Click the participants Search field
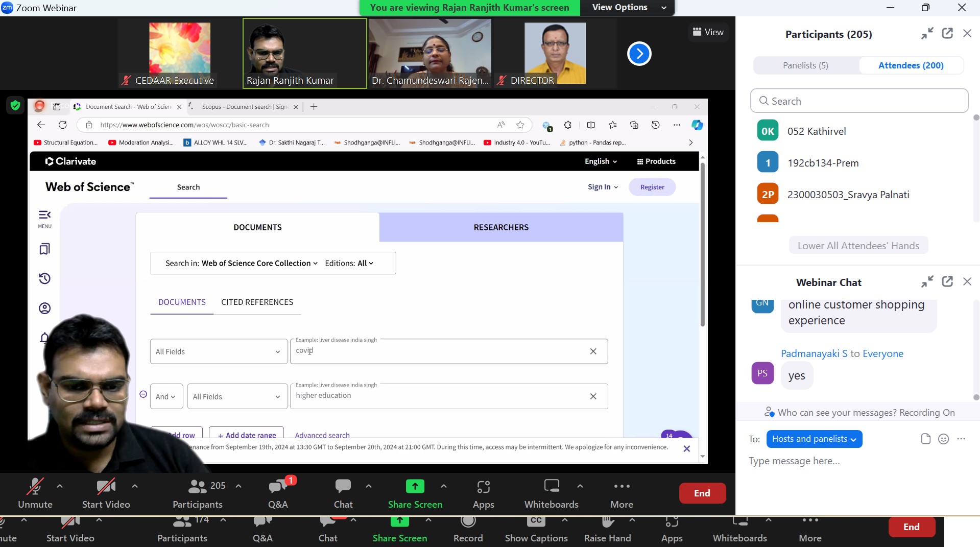 859,101
